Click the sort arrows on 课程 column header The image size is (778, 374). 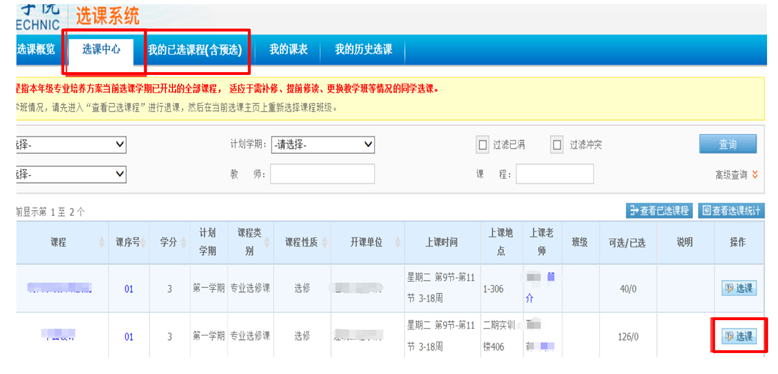click(x=102, y=243)
